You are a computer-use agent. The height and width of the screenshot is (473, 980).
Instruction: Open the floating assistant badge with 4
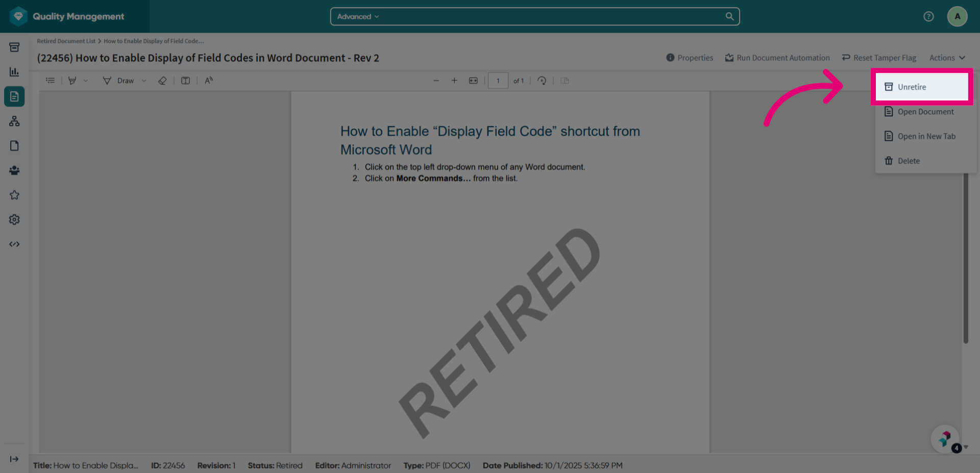click(x=945, y=439)
